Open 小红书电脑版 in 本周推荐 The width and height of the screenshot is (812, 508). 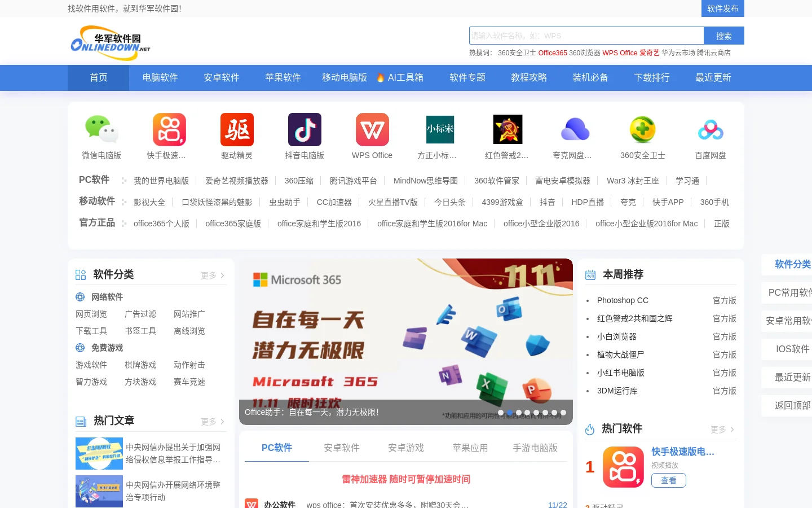coord(620,373)
